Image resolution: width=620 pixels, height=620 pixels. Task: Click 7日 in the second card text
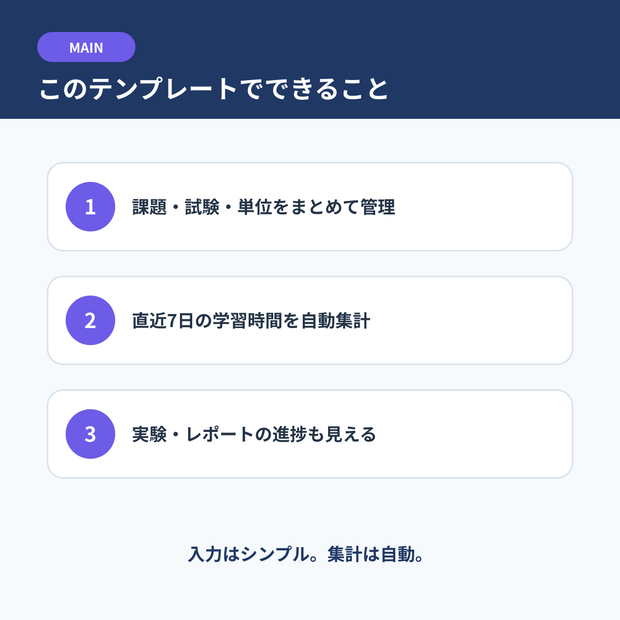point(180,320)
